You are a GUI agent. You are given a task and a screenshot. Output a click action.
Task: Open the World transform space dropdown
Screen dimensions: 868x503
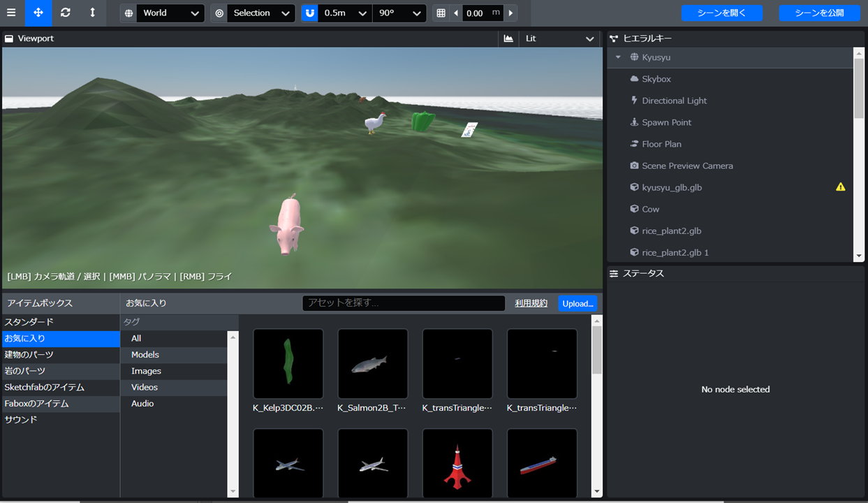(170, 13)
